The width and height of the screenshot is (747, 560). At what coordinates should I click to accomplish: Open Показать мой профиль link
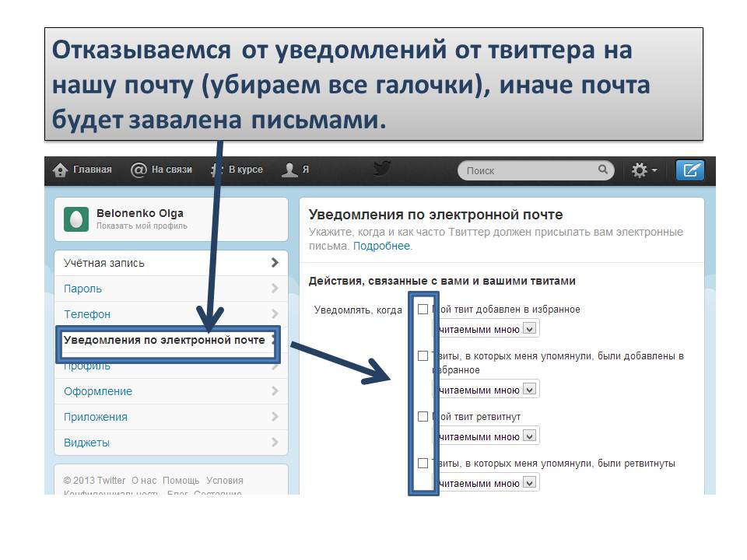tap(142, 226)
